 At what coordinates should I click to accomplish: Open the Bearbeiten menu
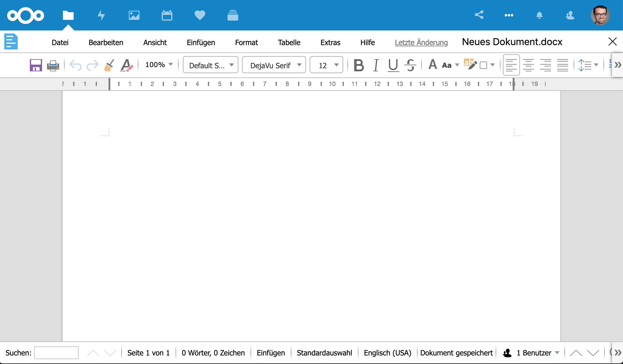(x=106, y=43)
